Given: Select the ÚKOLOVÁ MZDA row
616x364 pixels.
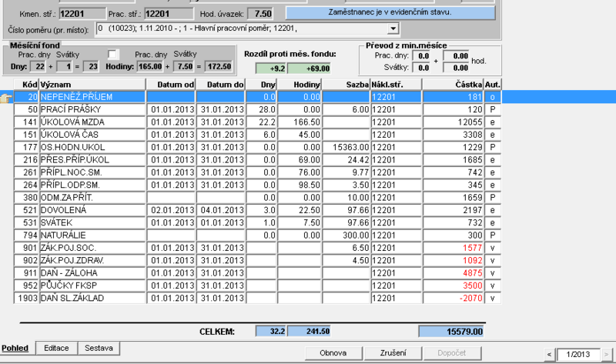Looking at the screenshot, I should (257, 122).
